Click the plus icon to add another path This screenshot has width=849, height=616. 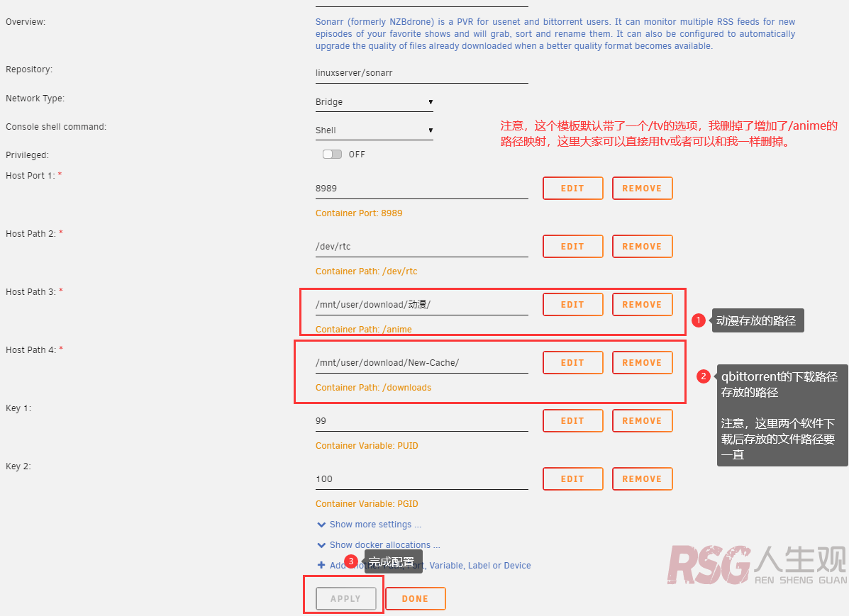tap(321, 565)
